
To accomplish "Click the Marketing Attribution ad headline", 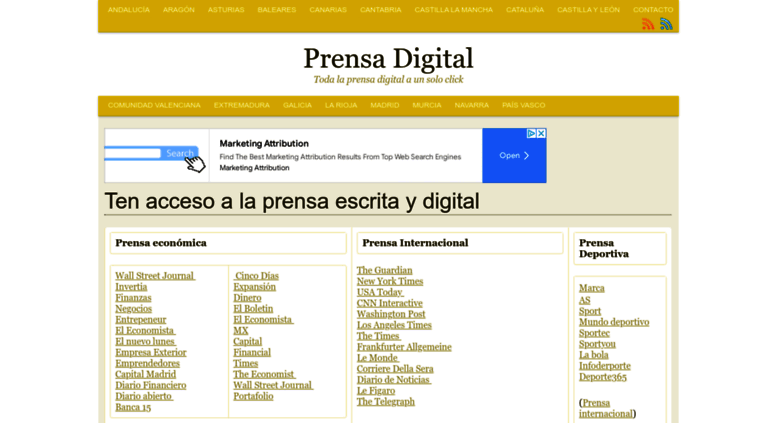I will pyautogui.click(x=264, y=144).
